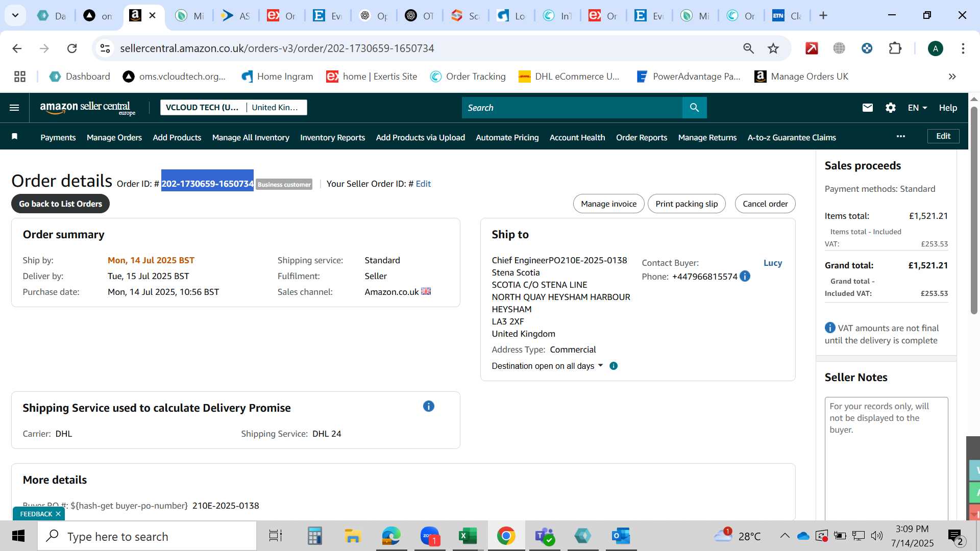Click the Lucy contact buyer link
Image resolution: width=980 pixels, height=551 pixels.
(x=773, y=263)
